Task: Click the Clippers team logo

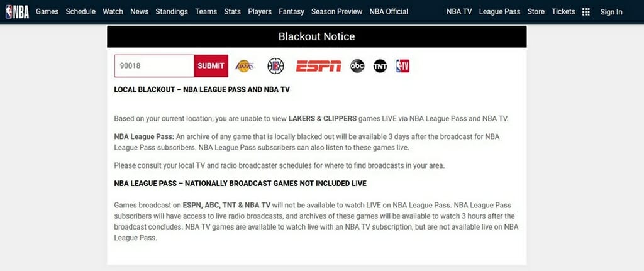Action: coord(275,65)
